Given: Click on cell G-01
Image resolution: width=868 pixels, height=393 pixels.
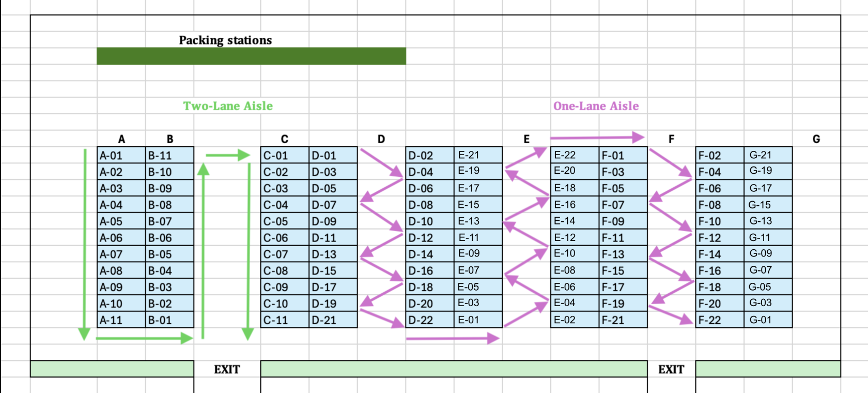Looking at the screenshot, I should coord(768,320).
